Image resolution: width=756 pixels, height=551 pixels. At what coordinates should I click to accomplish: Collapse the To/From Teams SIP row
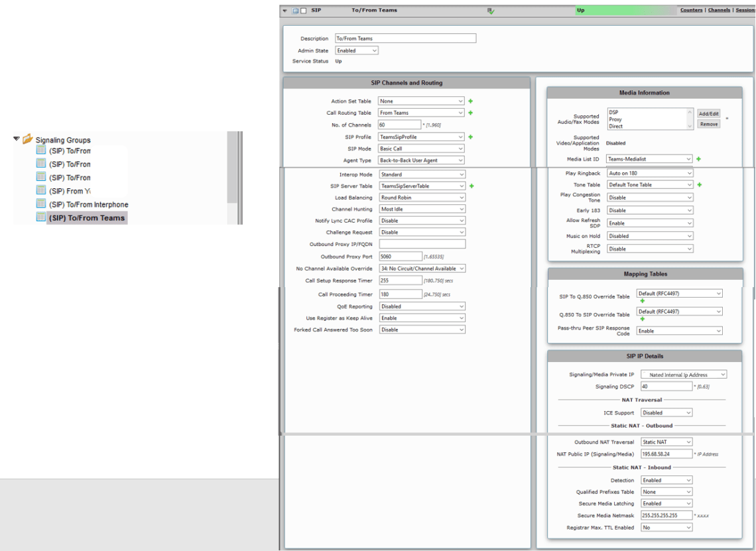coord(285,11)
